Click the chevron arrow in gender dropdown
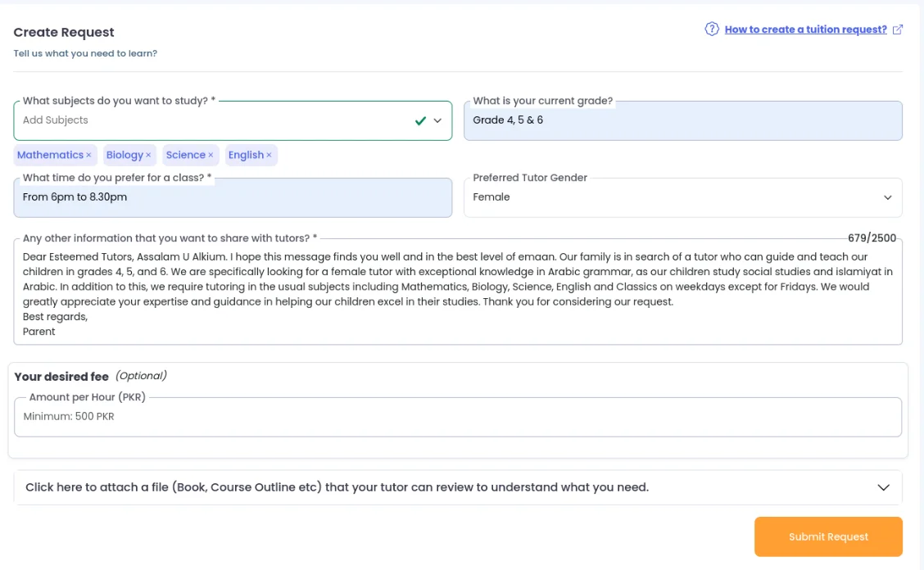Image resolution: width=924 pixels, height=570 pixels. pyautogui.click(x=887, y=197)
